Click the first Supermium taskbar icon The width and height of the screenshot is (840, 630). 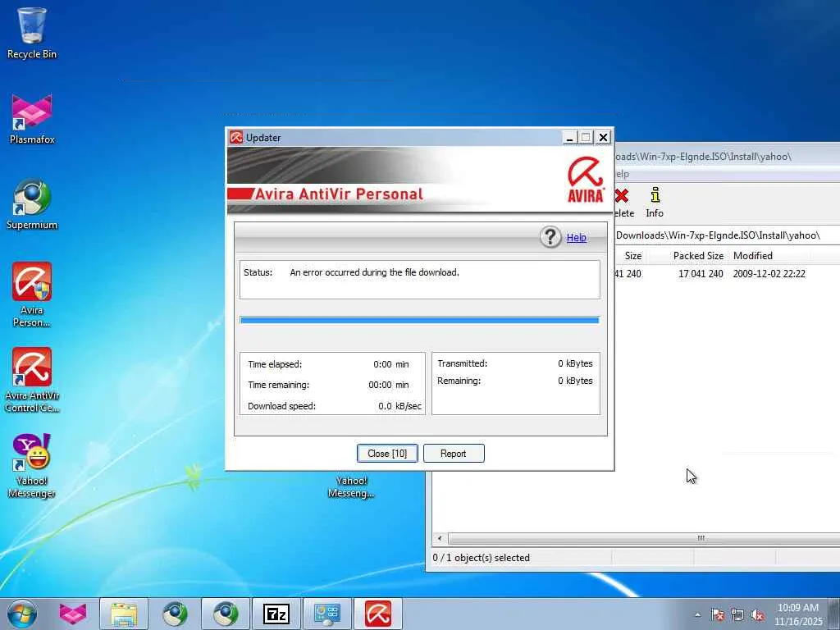[x=175, y=614]
